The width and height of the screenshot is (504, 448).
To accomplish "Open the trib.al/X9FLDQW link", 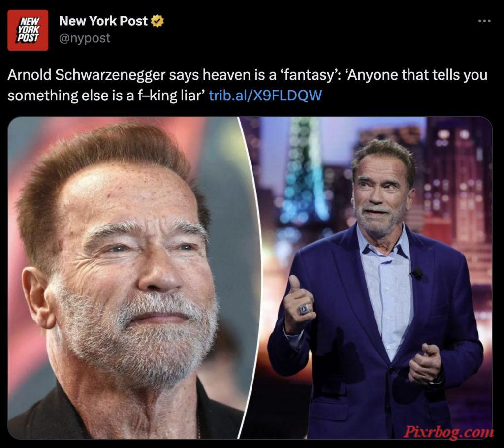I will click(265, 96).
